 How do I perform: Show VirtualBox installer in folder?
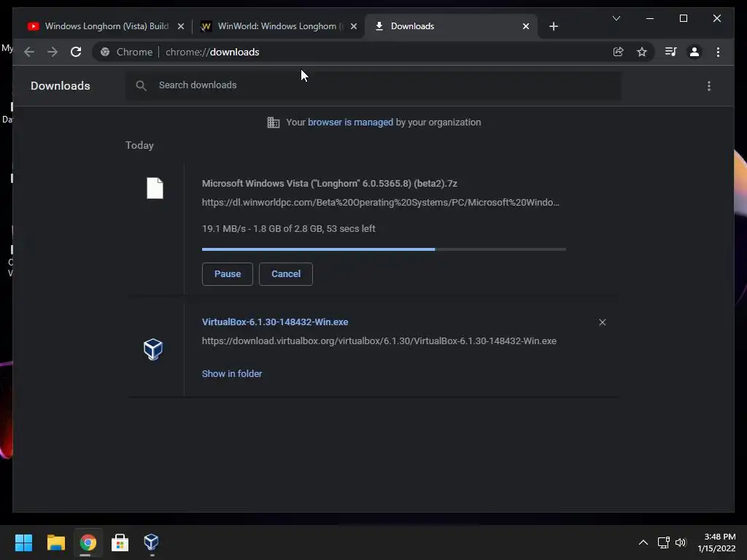tap(232, 374)
